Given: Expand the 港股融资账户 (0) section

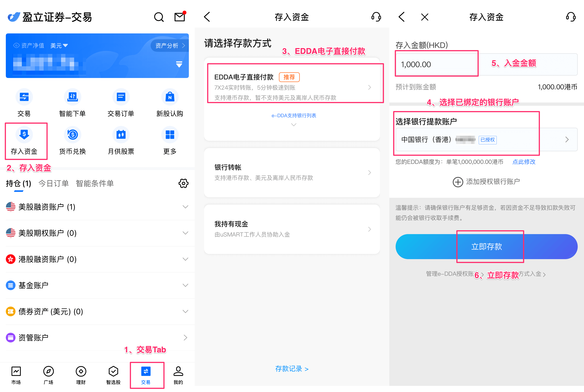Looking at the screenshot, I should click(x=185, y=259).
